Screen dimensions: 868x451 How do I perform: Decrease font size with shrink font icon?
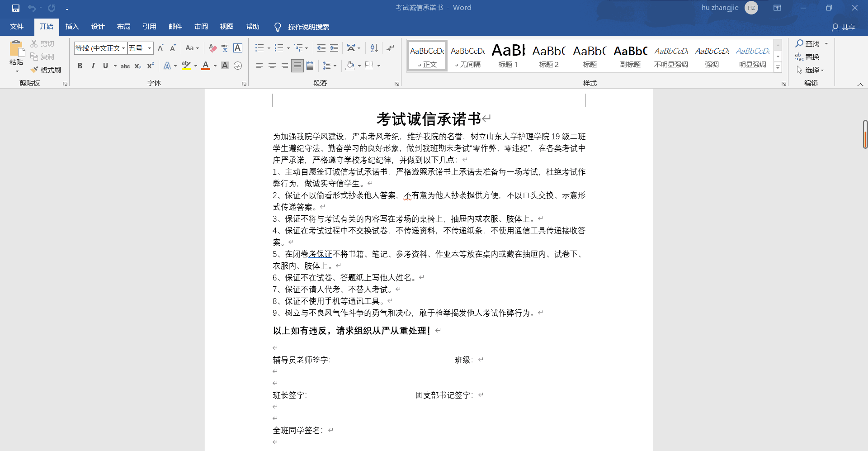(173, 48)
